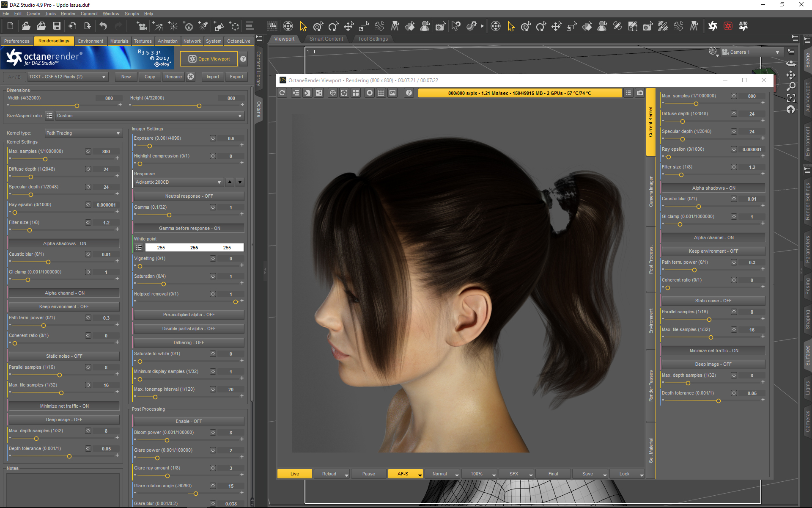
Task: Click the Undo arrow in main toolbar
Action: coord(103,26)
